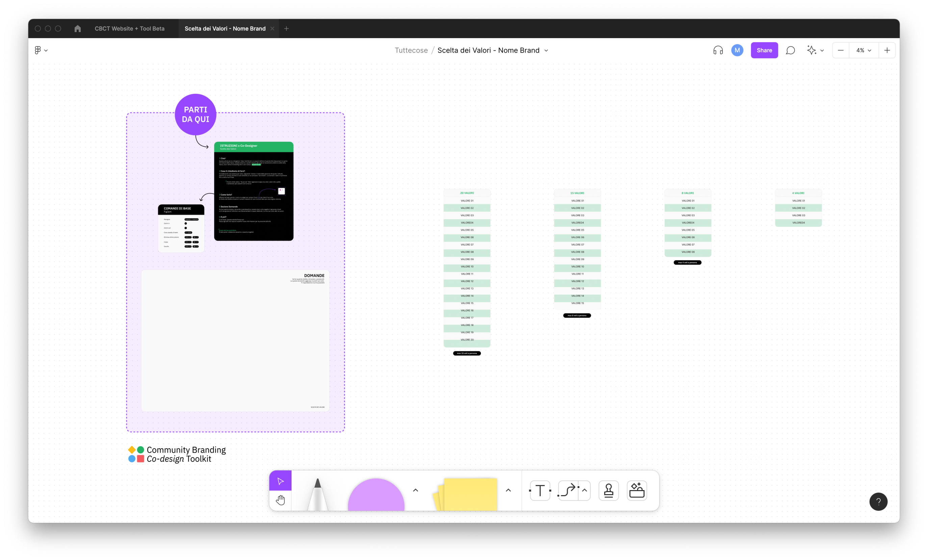928x560 pixels.
Task: Open the FigJam main menu icon
Action: click(x=38, y=50)
